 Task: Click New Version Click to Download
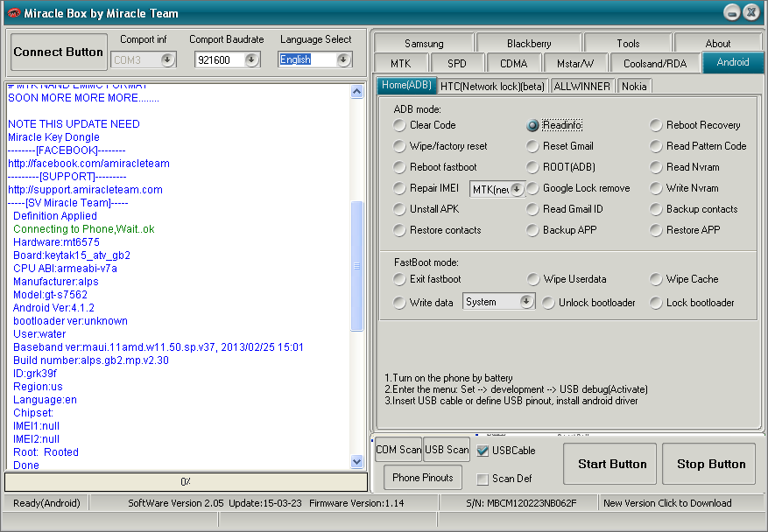pyautogui.click(x=667, y=503)
